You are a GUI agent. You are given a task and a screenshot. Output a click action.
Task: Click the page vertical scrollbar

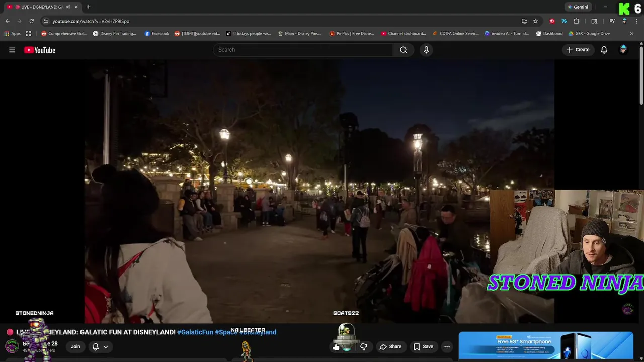641,75
